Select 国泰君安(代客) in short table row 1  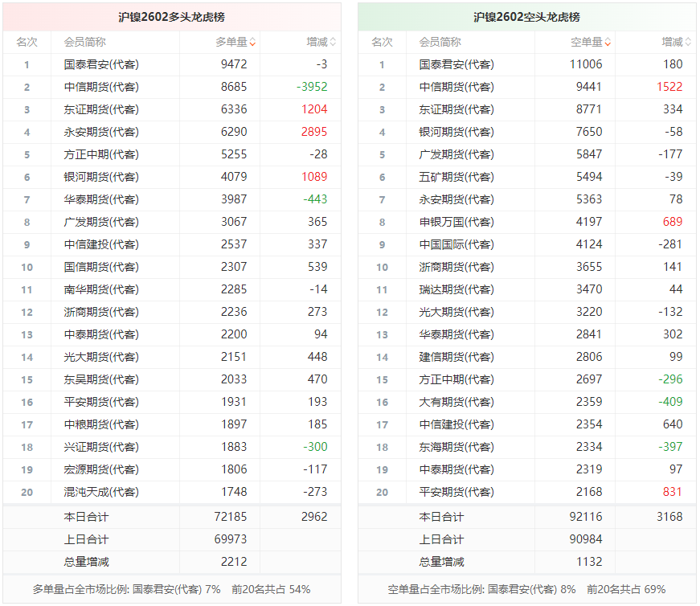(456, 64)
